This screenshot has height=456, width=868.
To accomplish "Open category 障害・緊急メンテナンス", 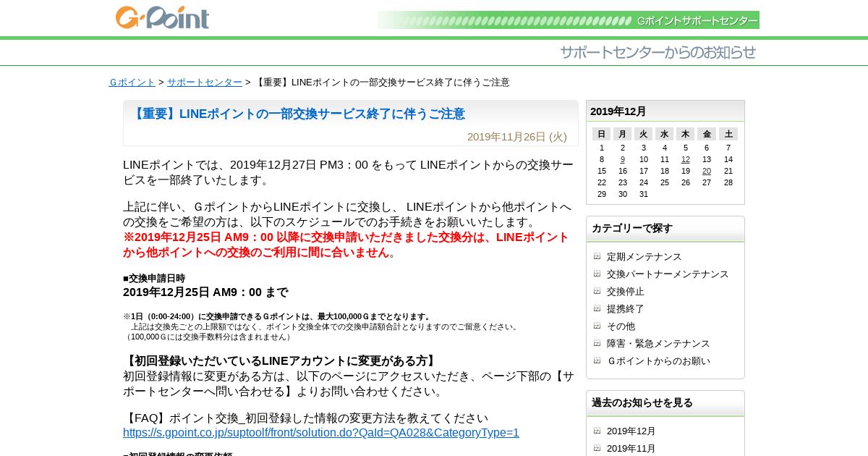I will pos(658,344).
